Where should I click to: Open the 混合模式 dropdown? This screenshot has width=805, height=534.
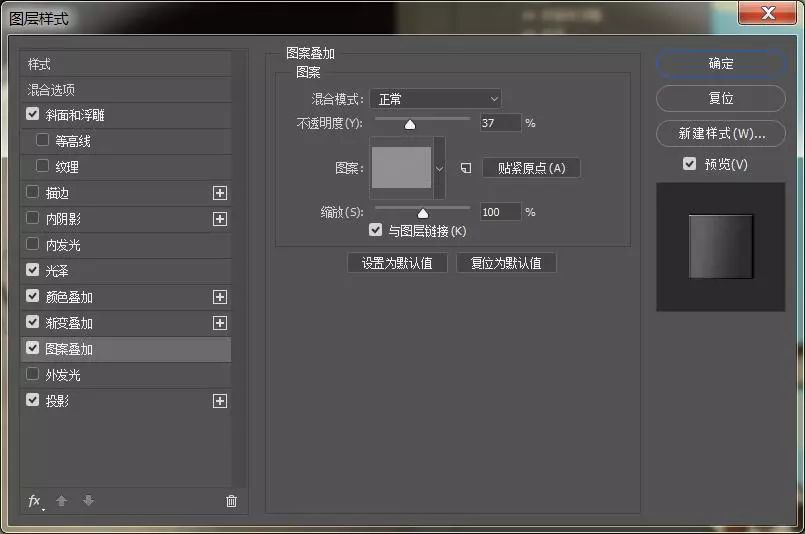(435, 99)
